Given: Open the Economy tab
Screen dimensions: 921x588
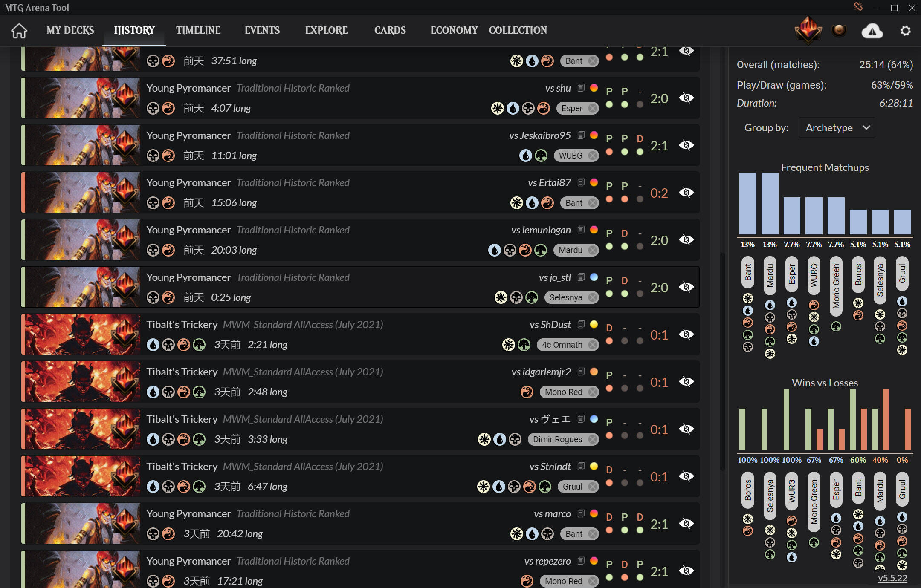Looking at the screenshot, I should (454, 30).
